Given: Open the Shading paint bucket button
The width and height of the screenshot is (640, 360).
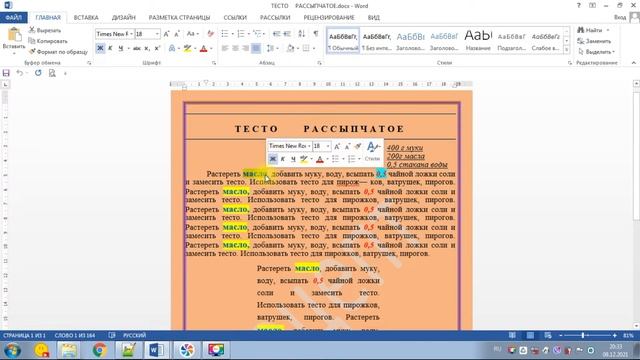Looking at the screenshot, I should coord(290,49).
